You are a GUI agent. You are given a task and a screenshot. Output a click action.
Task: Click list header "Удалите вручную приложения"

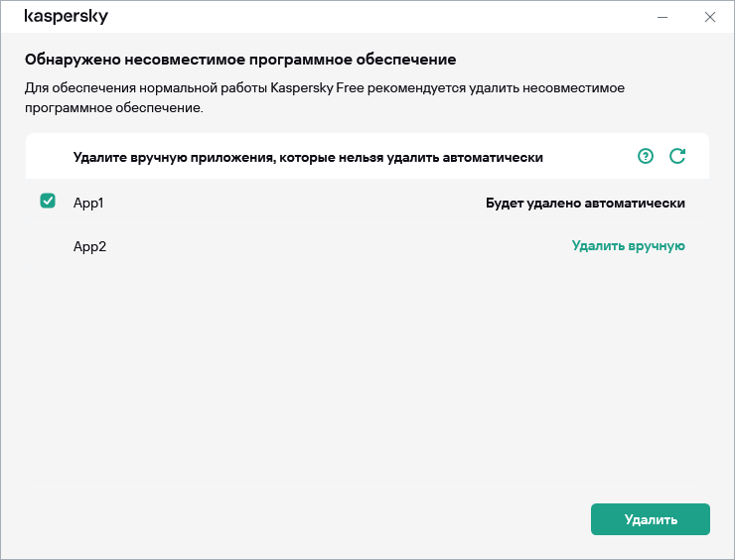(308, 157)
